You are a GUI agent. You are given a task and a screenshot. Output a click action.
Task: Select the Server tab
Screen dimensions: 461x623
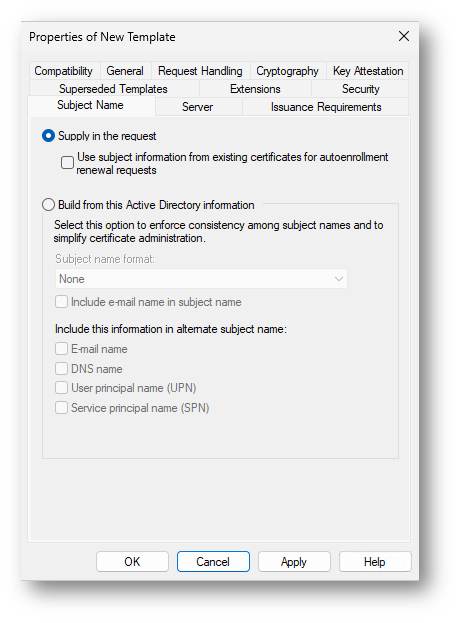click(x=198, y=107)
